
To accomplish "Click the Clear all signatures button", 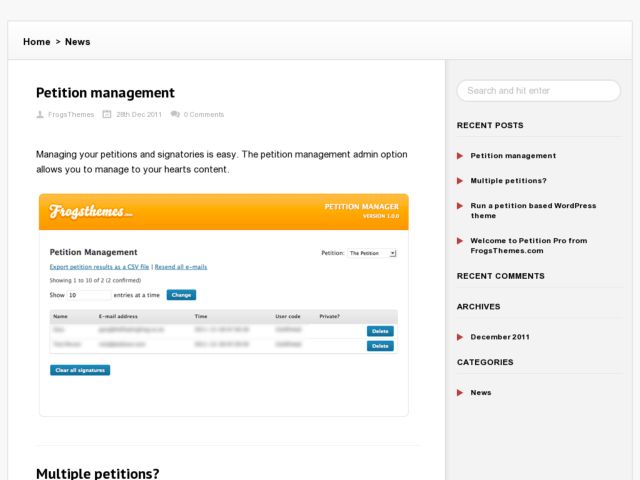I will (x=80, y=370).
